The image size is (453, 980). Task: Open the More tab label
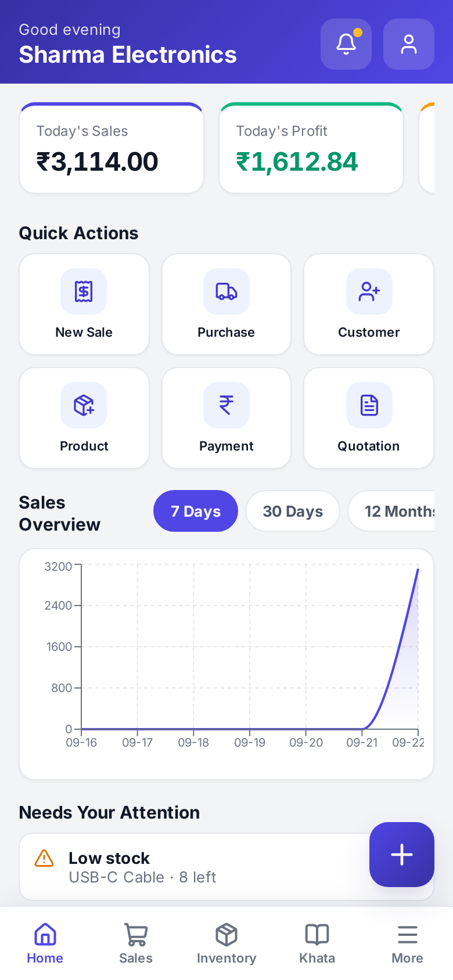[x=408, y=958]
